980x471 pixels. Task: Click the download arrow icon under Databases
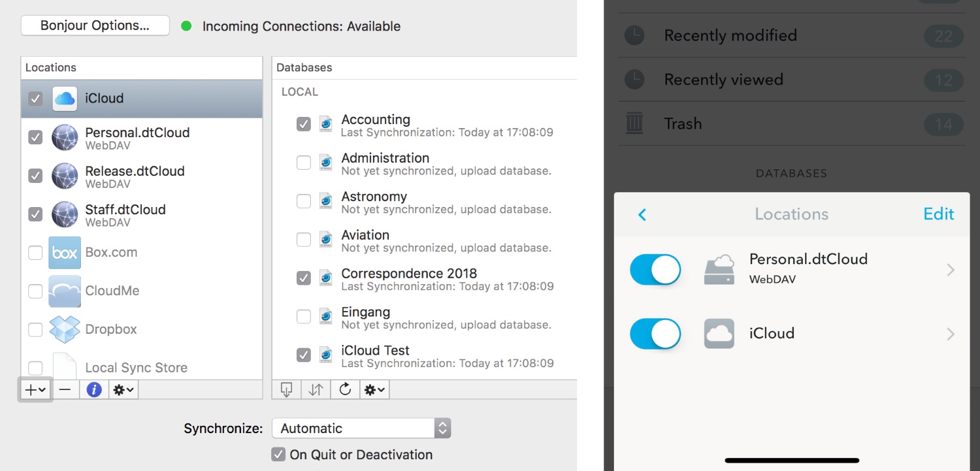286,390
